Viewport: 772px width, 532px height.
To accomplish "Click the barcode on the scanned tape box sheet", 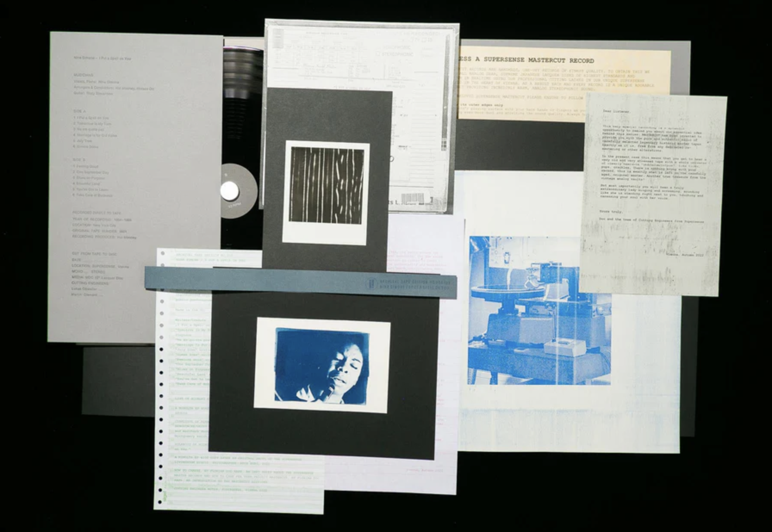I will tap(413, 198).
